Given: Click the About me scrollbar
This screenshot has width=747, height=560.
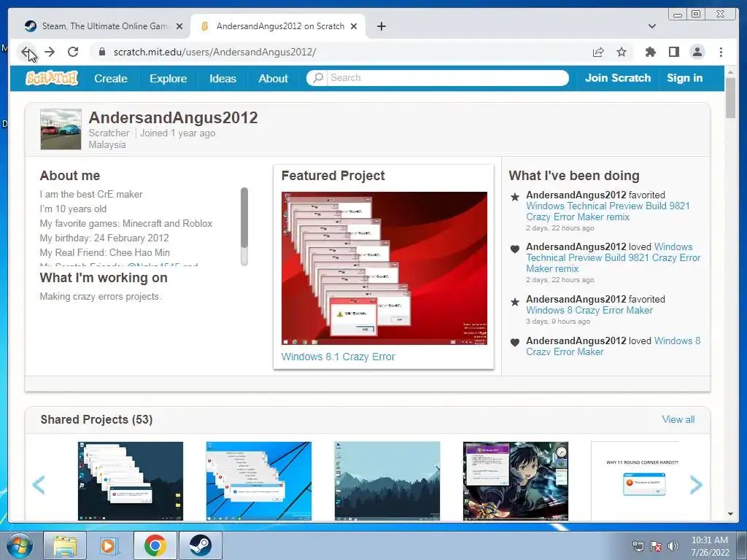Looking at the screenshot, I should (x=244, y=217).
